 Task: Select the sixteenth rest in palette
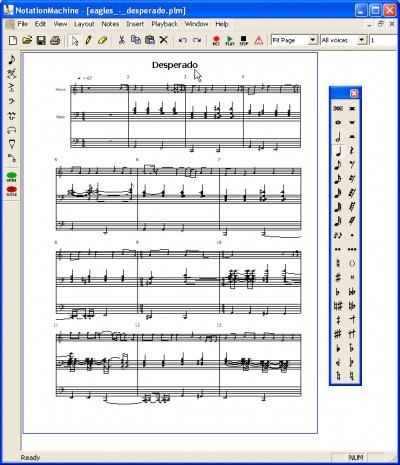pos(352,179)
